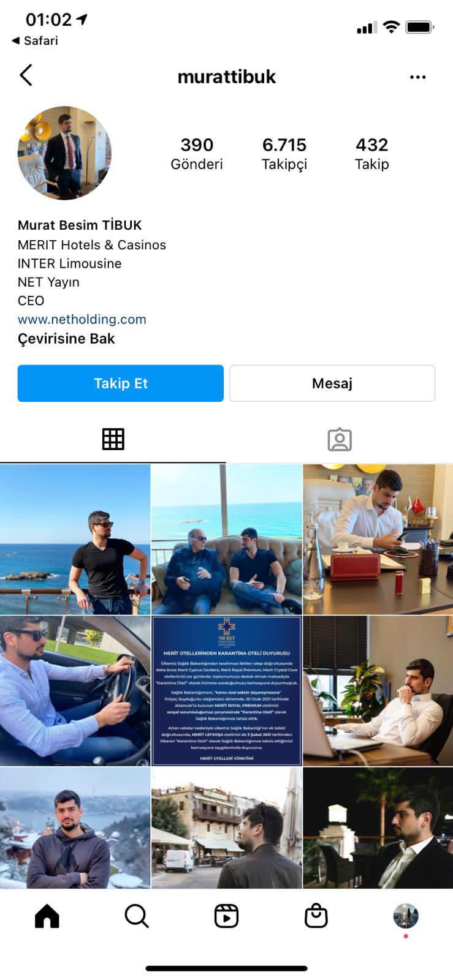
Task: View the 432 Takip following list
Action: (372, 154)
